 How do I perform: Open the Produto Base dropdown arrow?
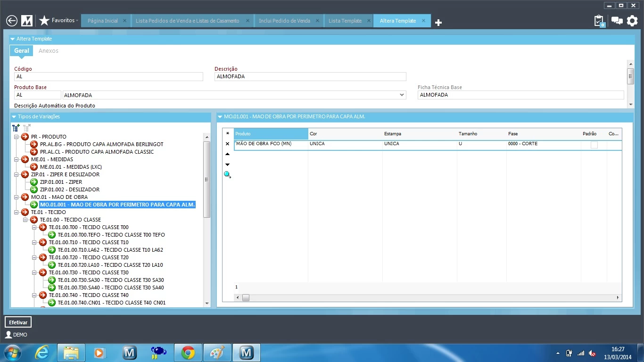(402, 95)
